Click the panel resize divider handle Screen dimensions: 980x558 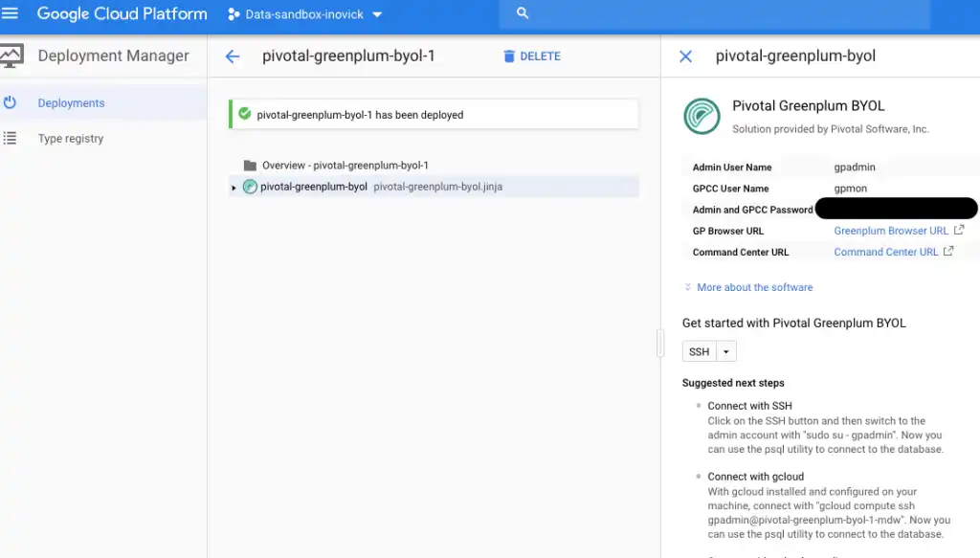point(660,343)
